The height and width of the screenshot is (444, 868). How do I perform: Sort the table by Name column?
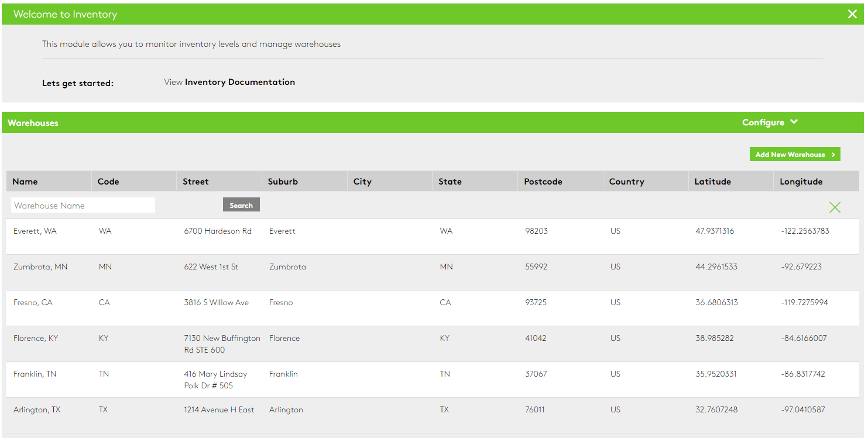click(x=24, y=181)
